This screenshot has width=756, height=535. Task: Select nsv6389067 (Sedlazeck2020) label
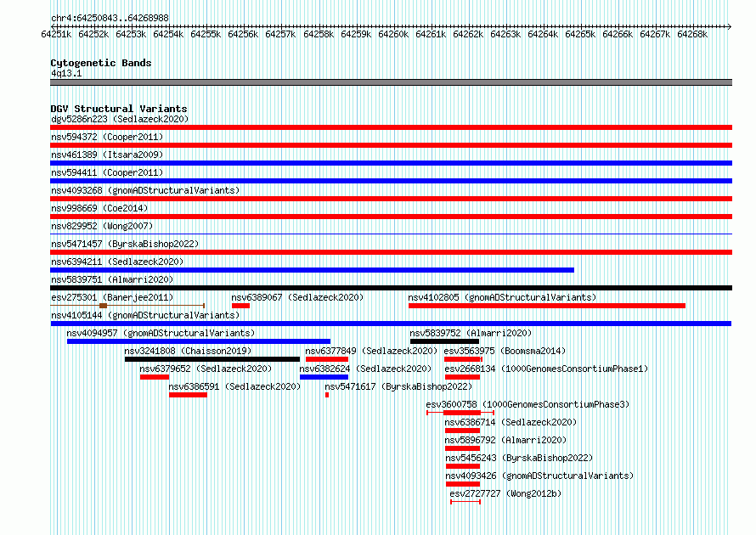point(297,297)
